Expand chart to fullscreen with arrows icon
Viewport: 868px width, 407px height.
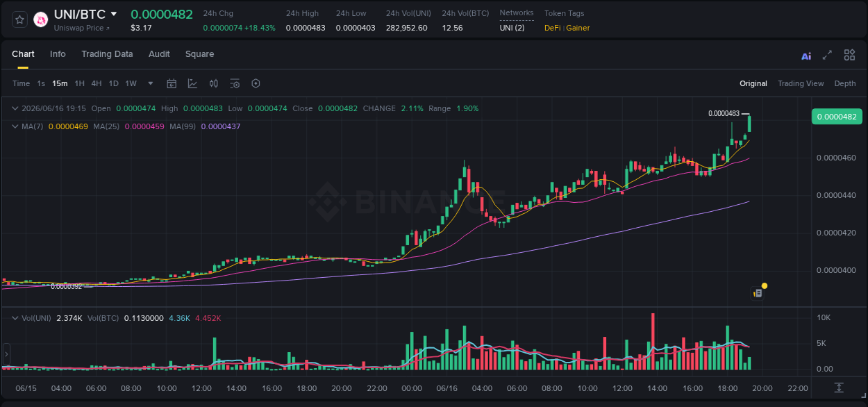tap(827, 55)
